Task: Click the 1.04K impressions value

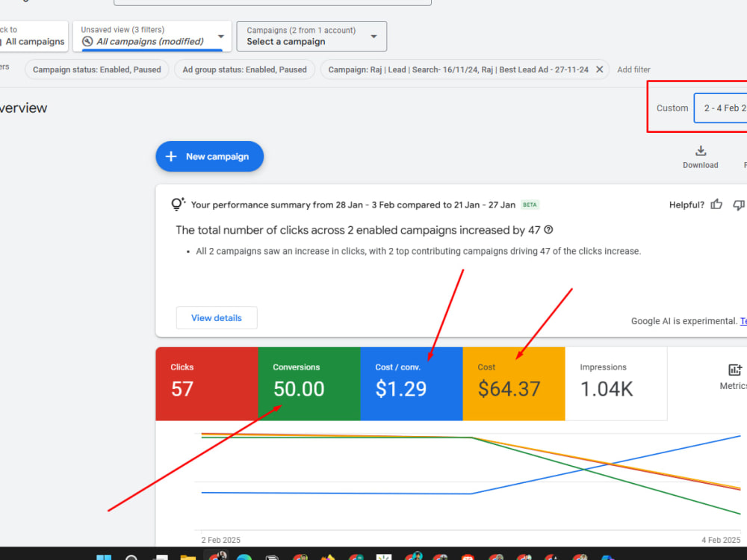Action: point(607,389)
